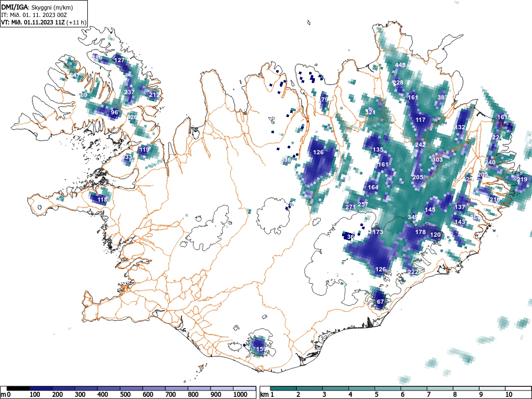Image resolution: width=532 pixels, height=399 pixels.
Task: Click the 'VT: Mið. 01.11.2023 11Z (+11 h)' line
Action: point(44,22)
